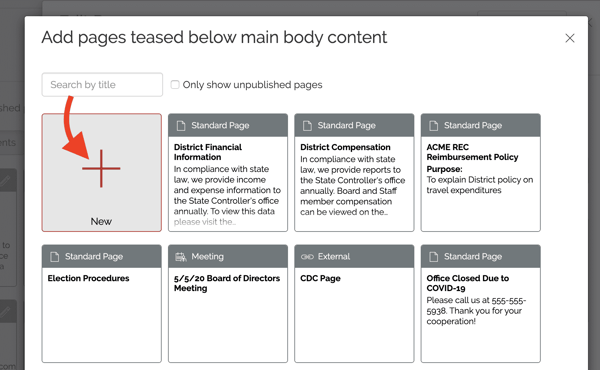The width and height of the screenshot is (600, 370).
Task: Click 'In compliance with state law' text in Financial card
Action: (x=221, y=174)
